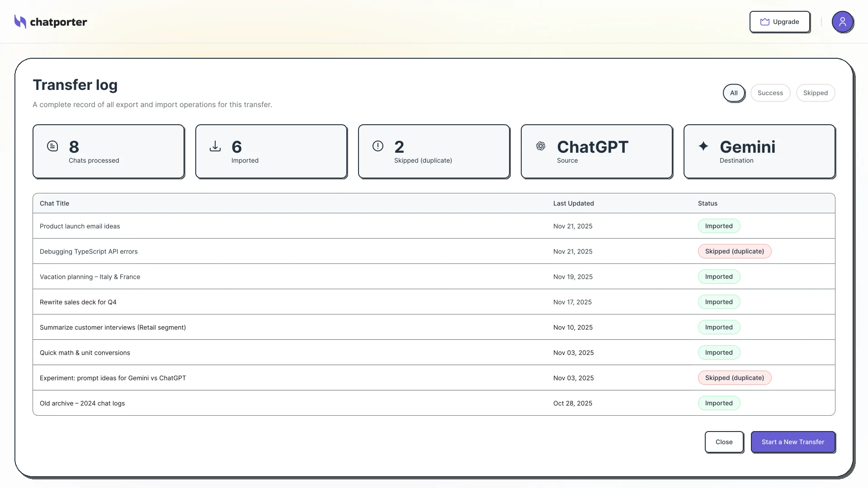Click Imported badge for Old archive row
Viewport: 868px width, 488px height.
718,403
